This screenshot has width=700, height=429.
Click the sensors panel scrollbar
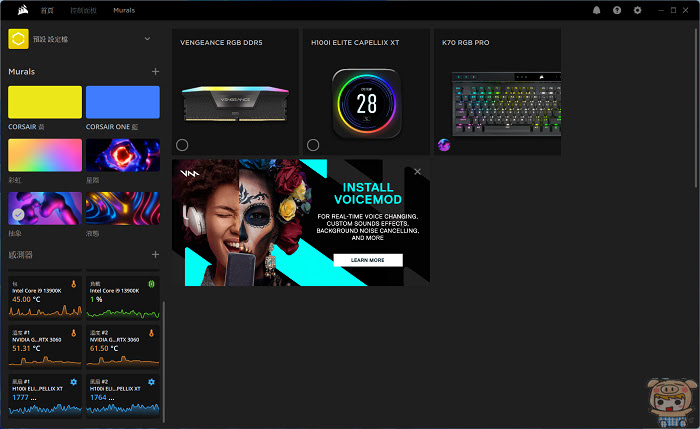click(x=164, y=362)
